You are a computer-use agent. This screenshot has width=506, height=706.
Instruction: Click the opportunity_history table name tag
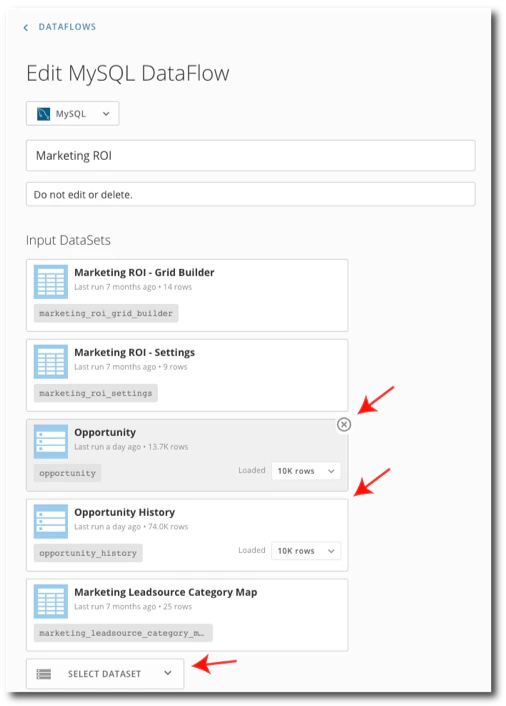[88, 553]
